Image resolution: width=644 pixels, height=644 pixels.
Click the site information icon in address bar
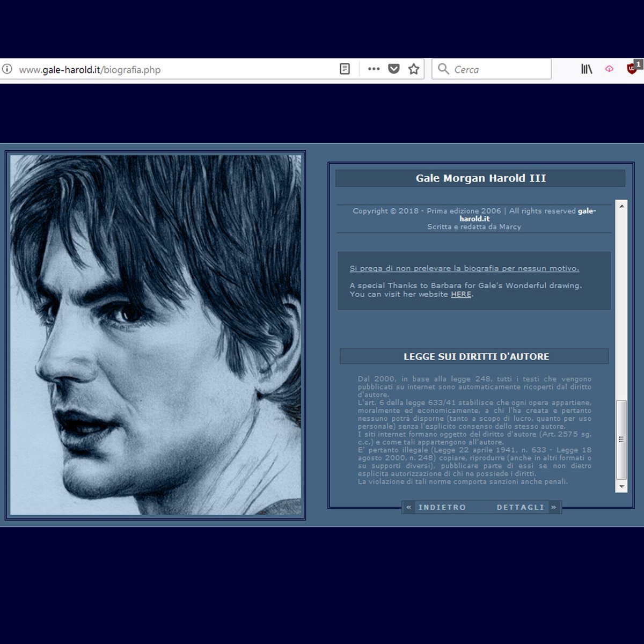tap(7, 69)
